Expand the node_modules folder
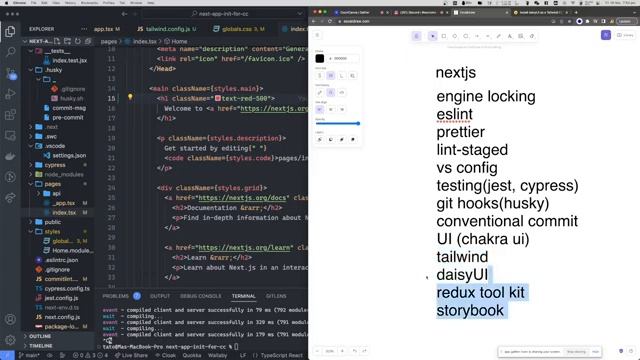 [57, 174]
